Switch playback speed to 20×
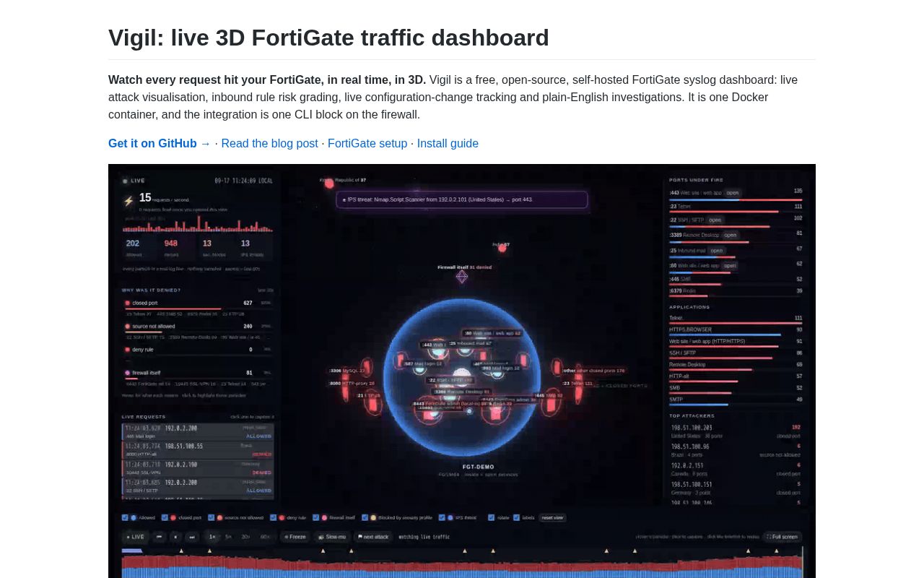The image size is (924, 578). [245, 537]
